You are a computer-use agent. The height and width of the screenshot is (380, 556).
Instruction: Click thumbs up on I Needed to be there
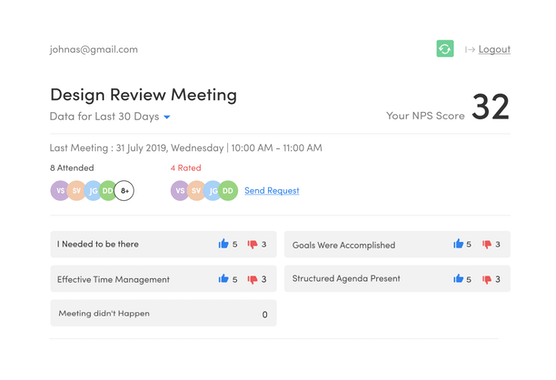(x=223, y=244)
